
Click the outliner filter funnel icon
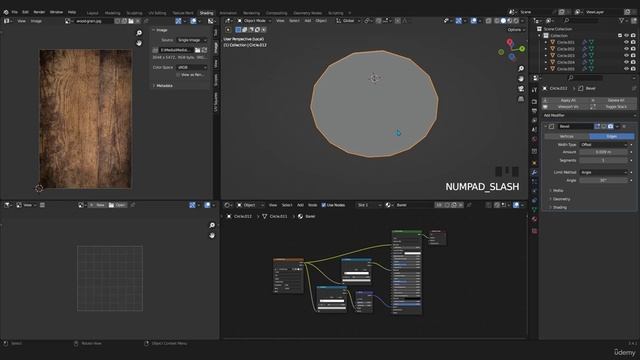621,20
